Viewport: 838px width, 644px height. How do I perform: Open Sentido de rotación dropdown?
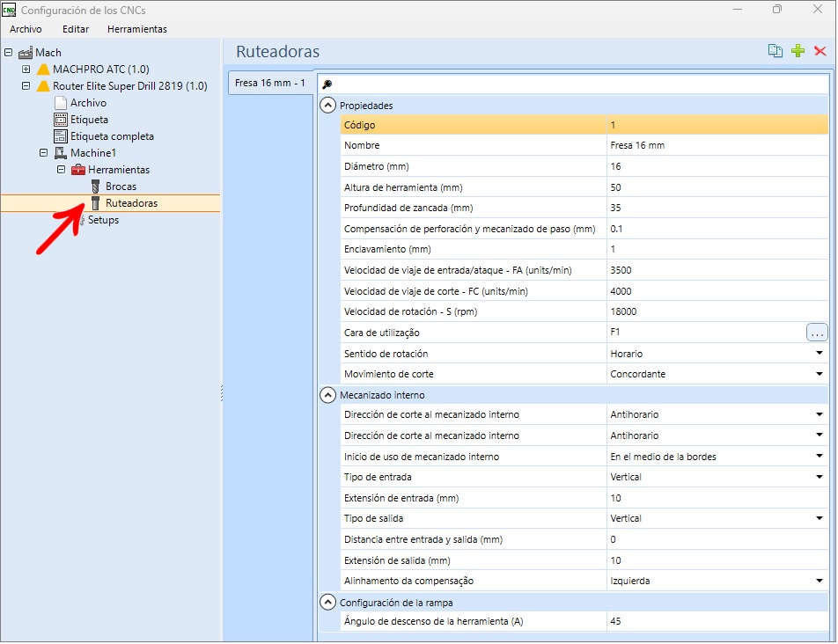pos(819,353)
